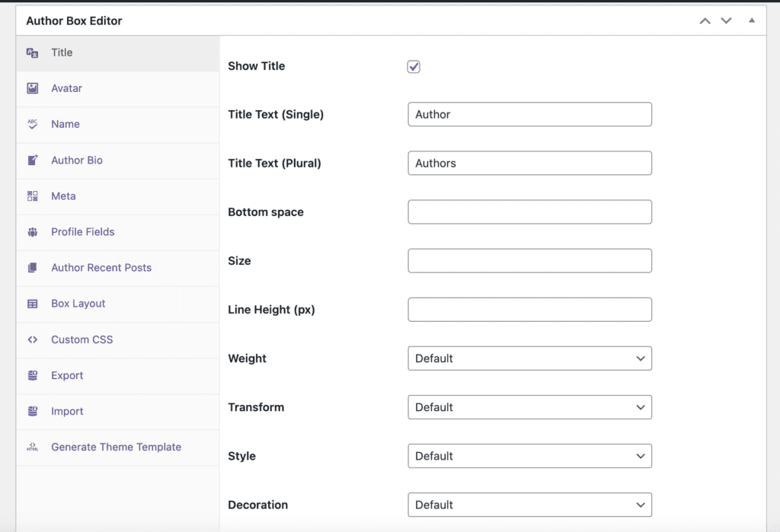Click the Avatar image icon
This screenshot has width=780, height=532.
click(x=32, y=88)
